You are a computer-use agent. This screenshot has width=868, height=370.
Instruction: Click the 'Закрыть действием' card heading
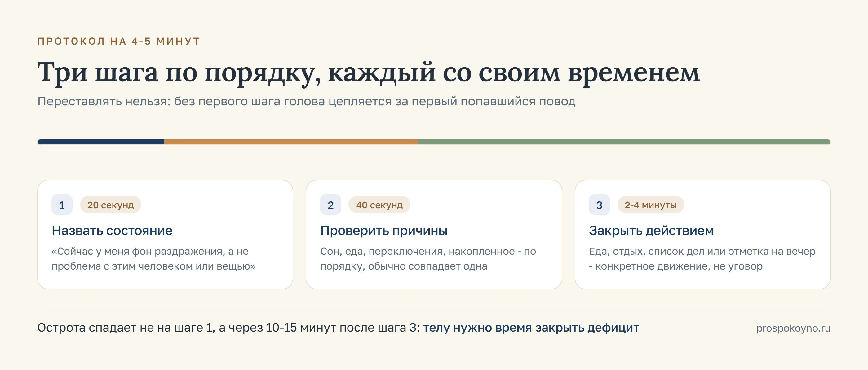651,231
